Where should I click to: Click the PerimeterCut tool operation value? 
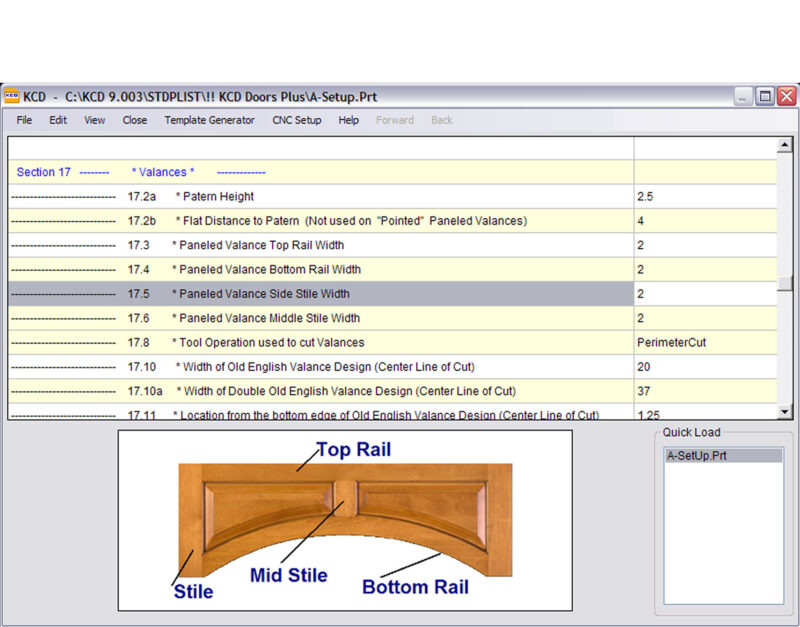(704, 342)
